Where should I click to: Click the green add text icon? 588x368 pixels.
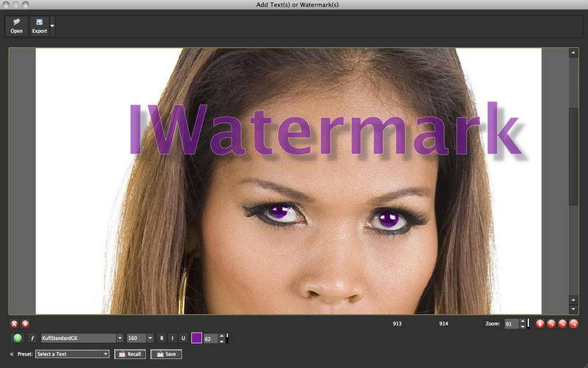[18, 338]
